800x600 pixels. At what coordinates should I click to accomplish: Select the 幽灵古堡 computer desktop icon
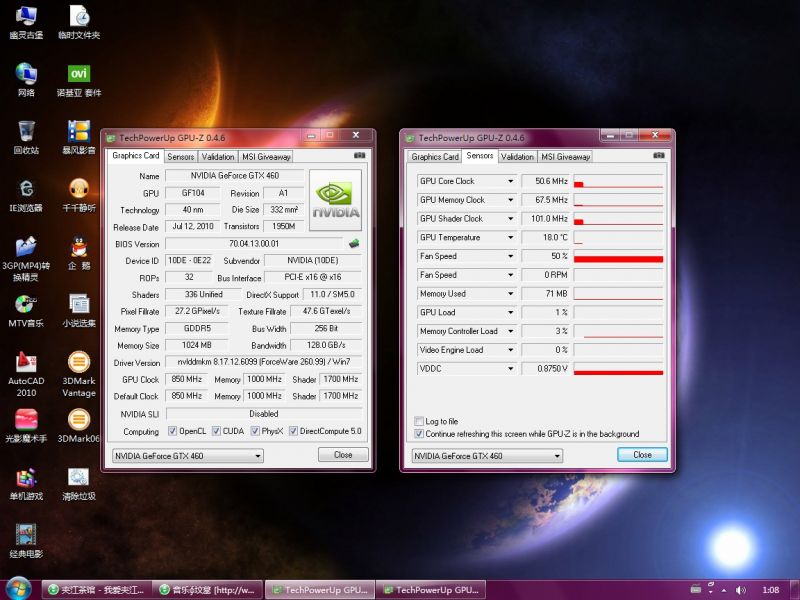26,22
